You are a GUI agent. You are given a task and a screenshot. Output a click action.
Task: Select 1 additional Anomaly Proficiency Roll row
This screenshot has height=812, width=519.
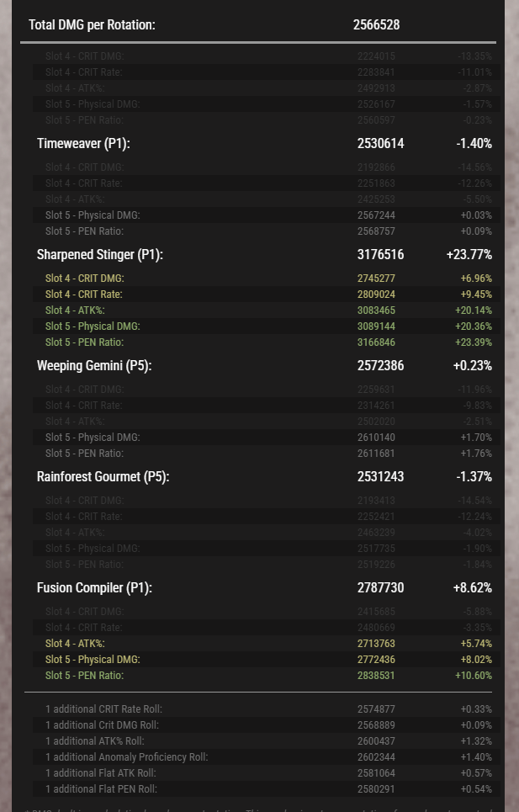click(267, 757)
